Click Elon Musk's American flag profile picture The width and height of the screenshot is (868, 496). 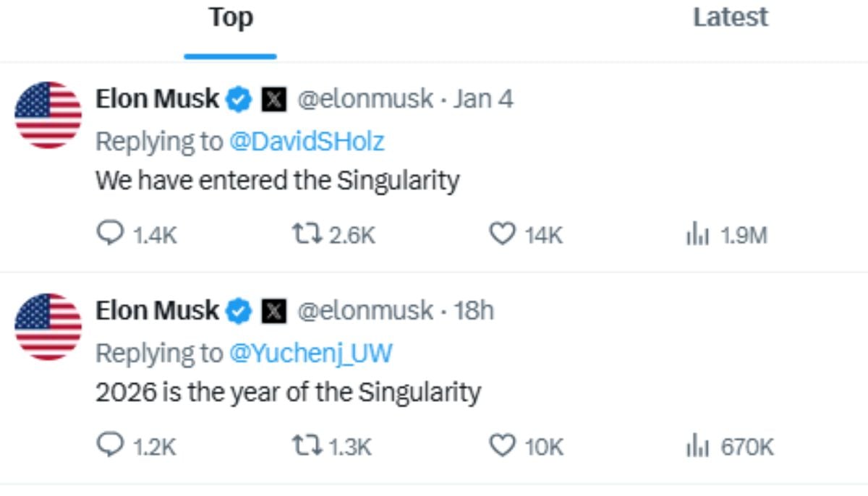point(47,115)
